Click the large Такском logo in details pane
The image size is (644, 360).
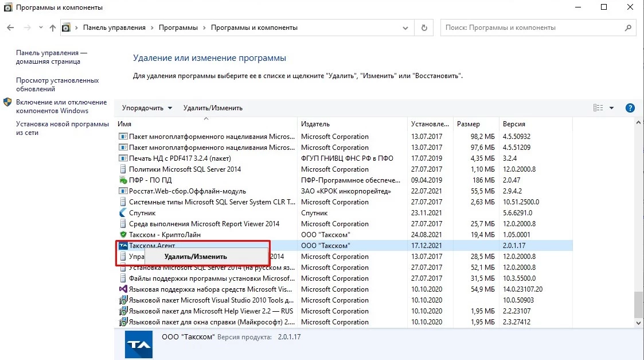(138, 344)
